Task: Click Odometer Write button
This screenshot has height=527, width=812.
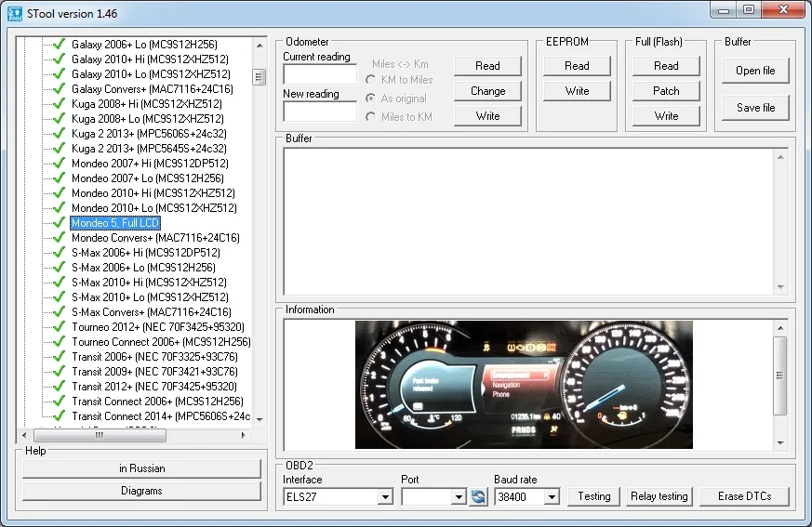Action: (487, 116)
